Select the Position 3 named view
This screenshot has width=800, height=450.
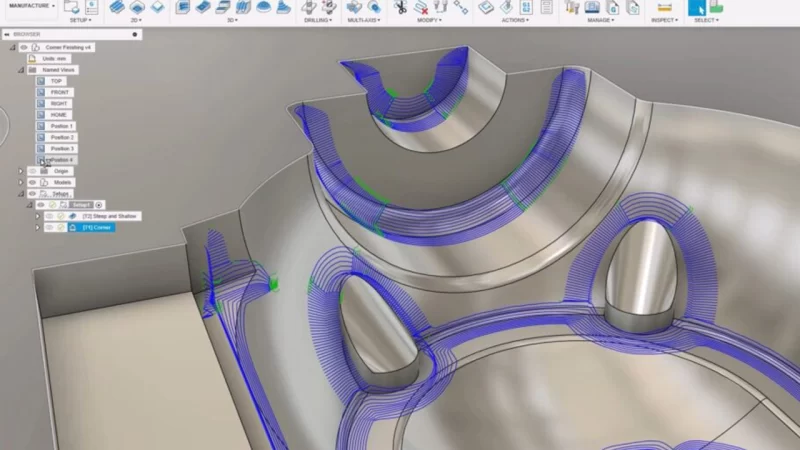coord(56,148)
